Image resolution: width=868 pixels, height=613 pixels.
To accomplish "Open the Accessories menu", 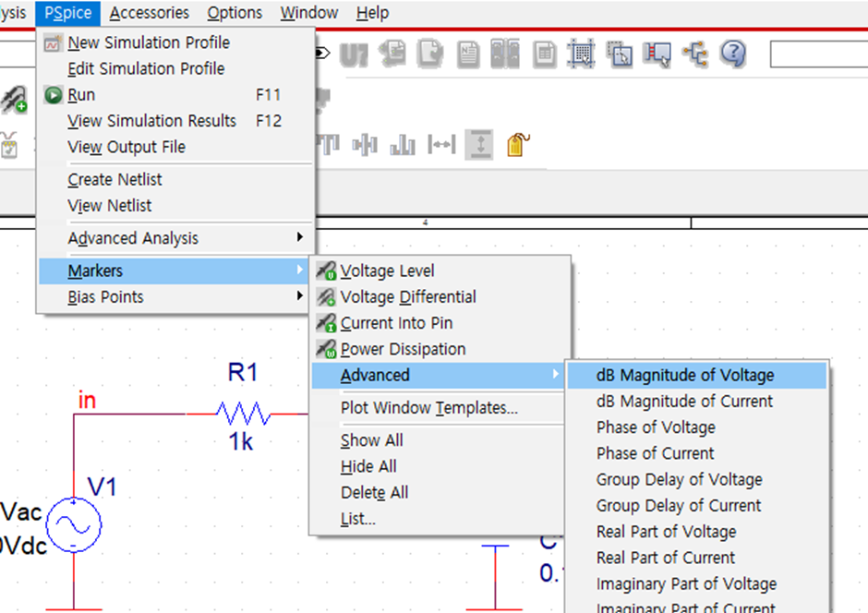I will 149,13.
